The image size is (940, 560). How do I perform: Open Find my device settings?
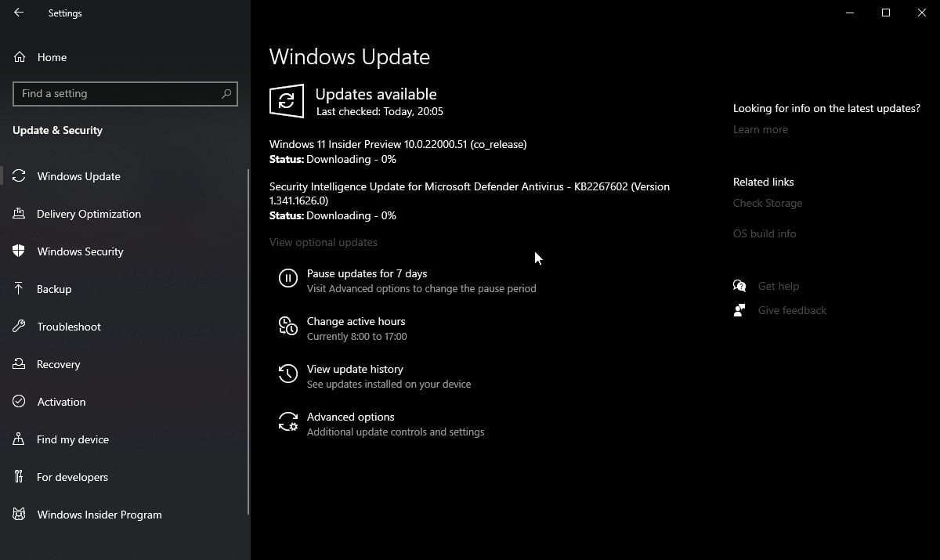coord(125,439)
